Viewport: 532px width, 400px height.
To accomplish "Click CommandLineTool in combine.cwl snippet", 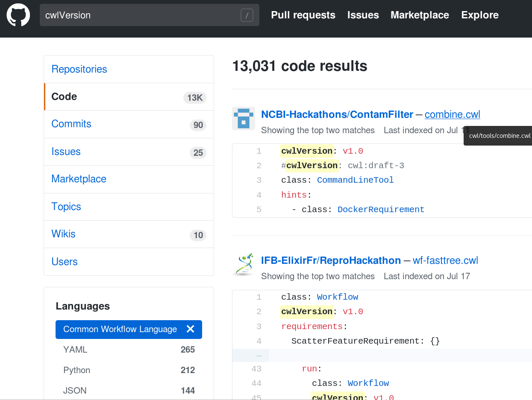I will coord(356,180).
